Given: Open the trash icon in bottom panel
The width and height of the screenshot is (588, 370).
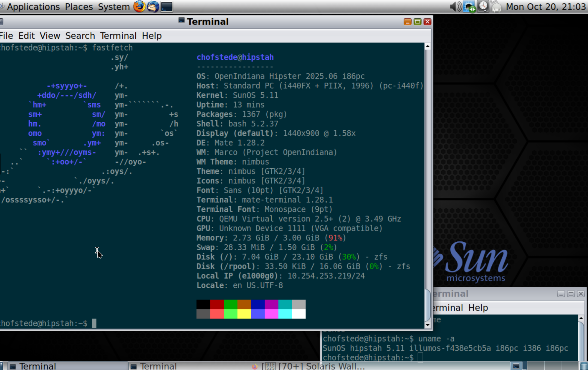Looking at the screenshot, I should click(x=584, y=366).
